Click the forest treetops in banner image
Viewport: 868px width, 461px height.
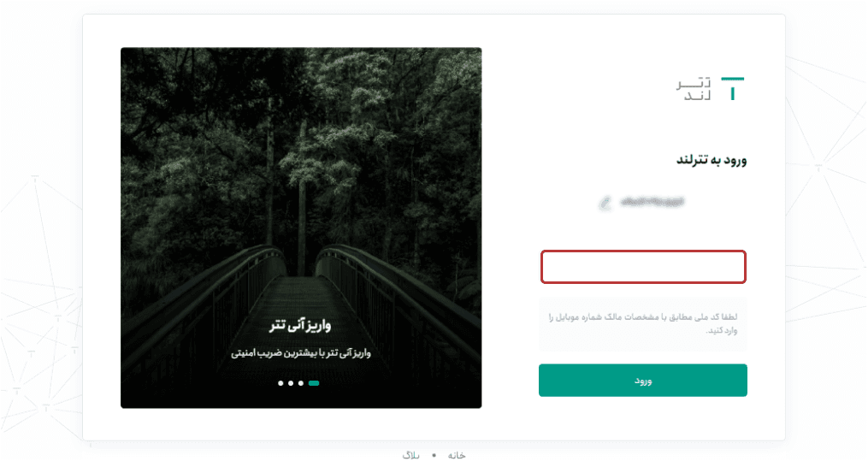300,139
